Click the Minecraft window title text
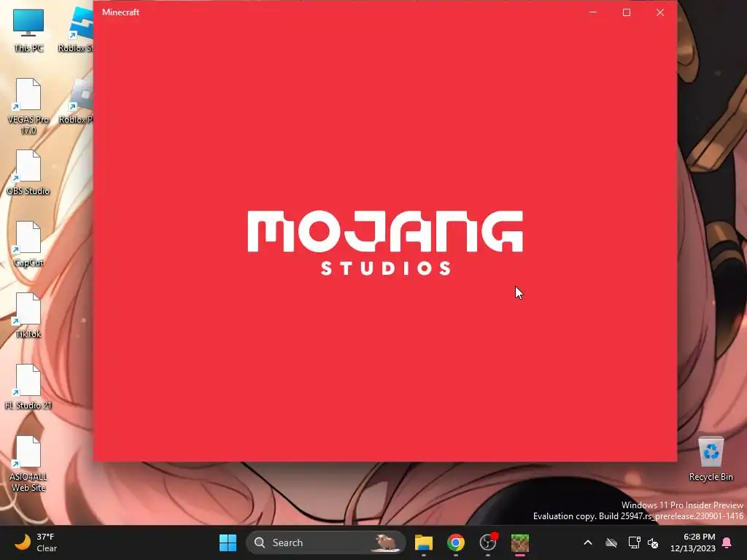Screen dimensions: 747x560 pyautogui.click(x=120, y=12)
